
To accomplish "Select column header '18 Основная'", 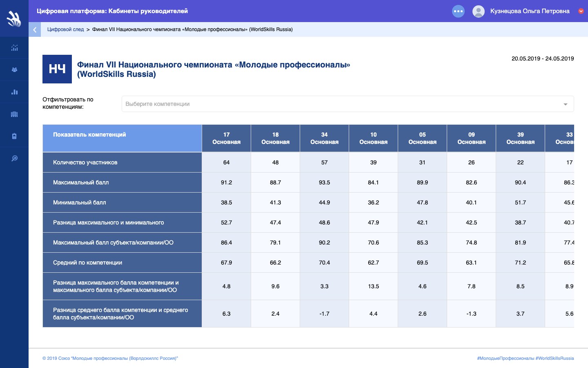I will [x=275, y=138].
